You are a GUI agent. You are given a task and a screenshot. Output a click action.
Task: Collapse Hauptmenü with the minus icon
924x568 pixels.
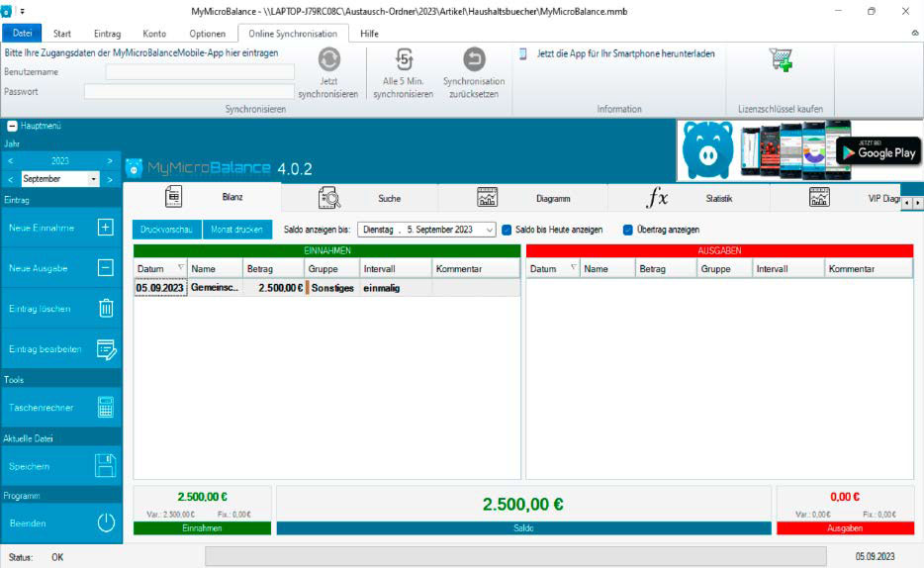(12, 126)
